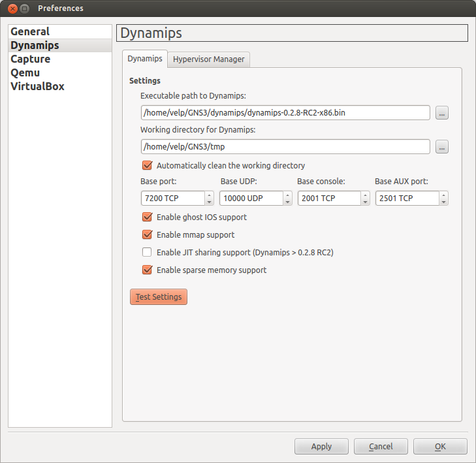476x463 pixels.
Task: Maximize the Preferences window
Action: (x=25, y=8)
